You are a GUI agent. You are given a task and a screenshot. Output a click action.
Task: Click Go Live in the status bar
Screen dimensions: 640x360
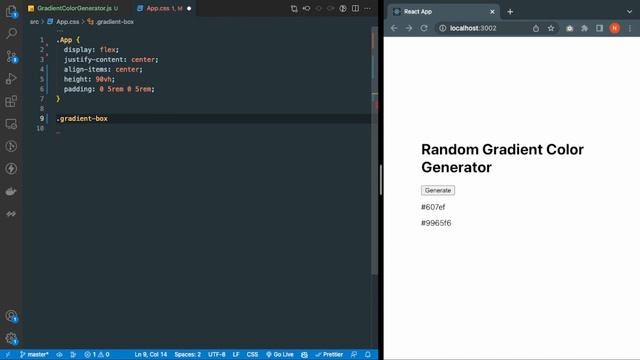point(280,354)
